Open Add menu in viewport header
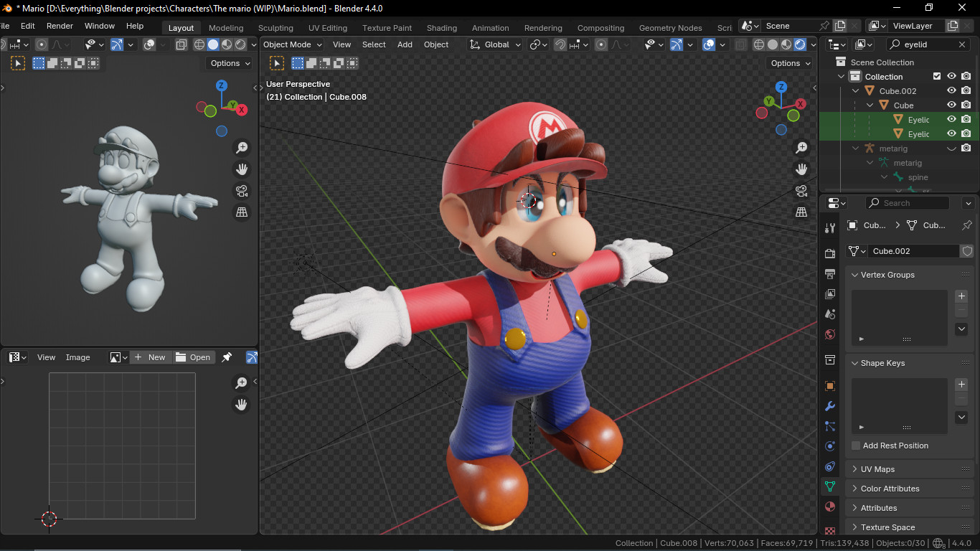 point(405,44)
